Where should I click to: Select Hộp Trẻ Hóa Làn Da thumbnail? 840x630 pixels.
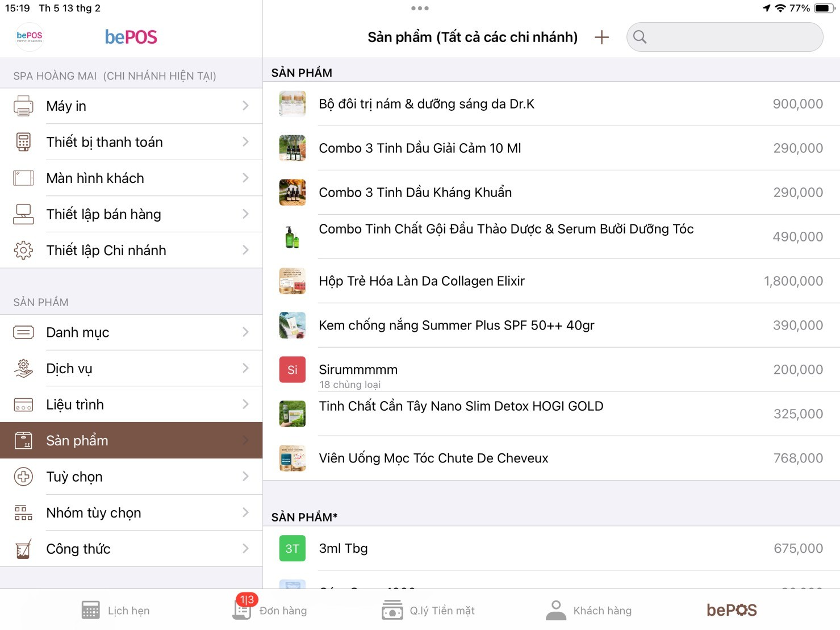click(x=292, y=281)
